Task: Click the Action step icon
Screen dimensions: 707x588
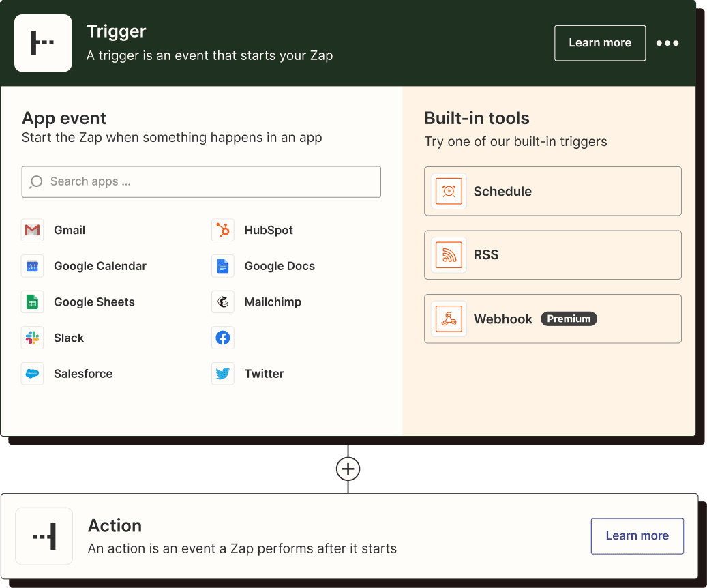Action: pyautogui.click(x=44, y=536)
